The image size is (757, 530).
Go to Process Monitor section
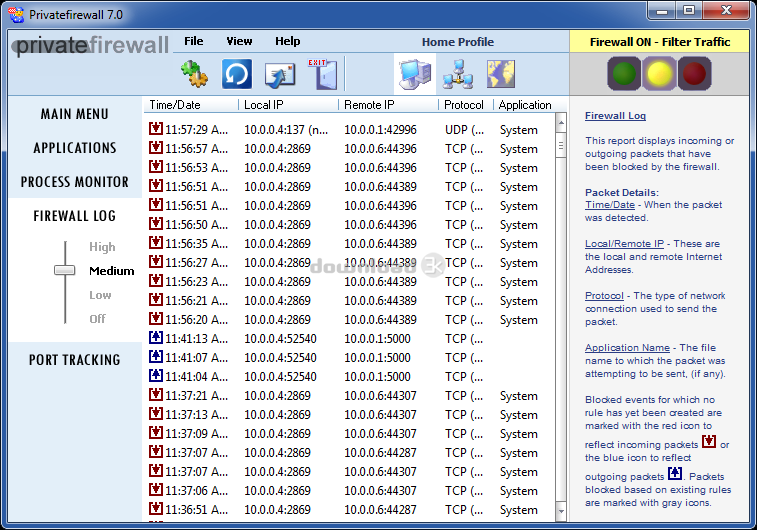point(75,182)
